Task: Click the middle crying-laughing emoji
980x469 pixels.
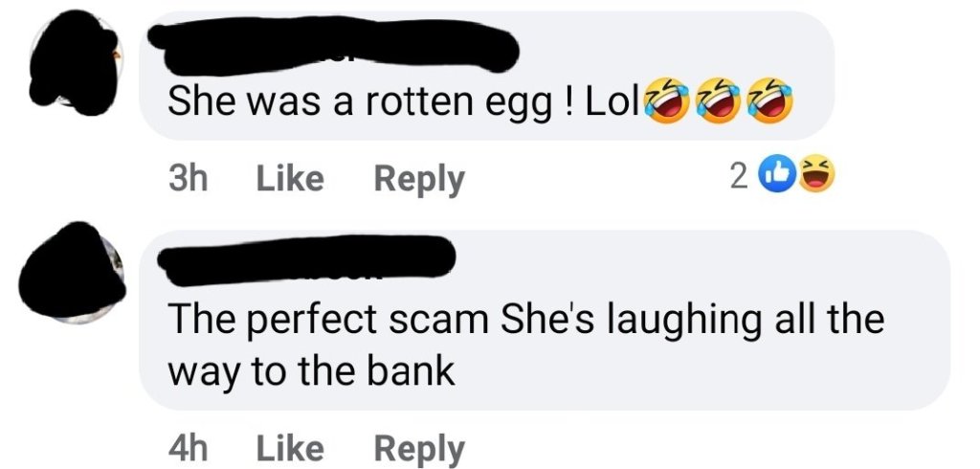Action: point(719,101)
